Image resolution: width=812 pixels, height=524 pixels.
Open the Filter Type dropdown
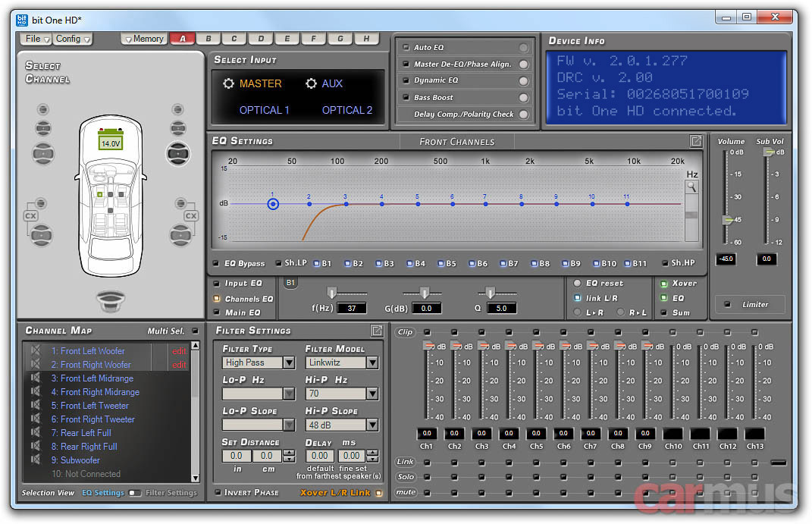tap(289, 362)
